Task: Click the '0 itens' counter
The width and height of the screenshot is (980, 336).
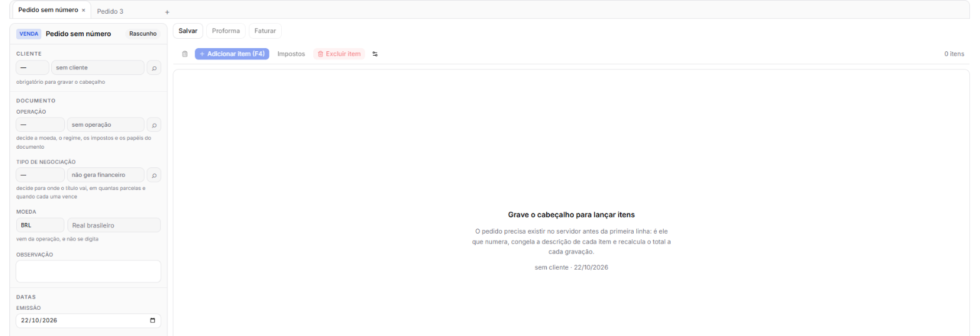Action: pyautogui.click(x=954, y=54)
